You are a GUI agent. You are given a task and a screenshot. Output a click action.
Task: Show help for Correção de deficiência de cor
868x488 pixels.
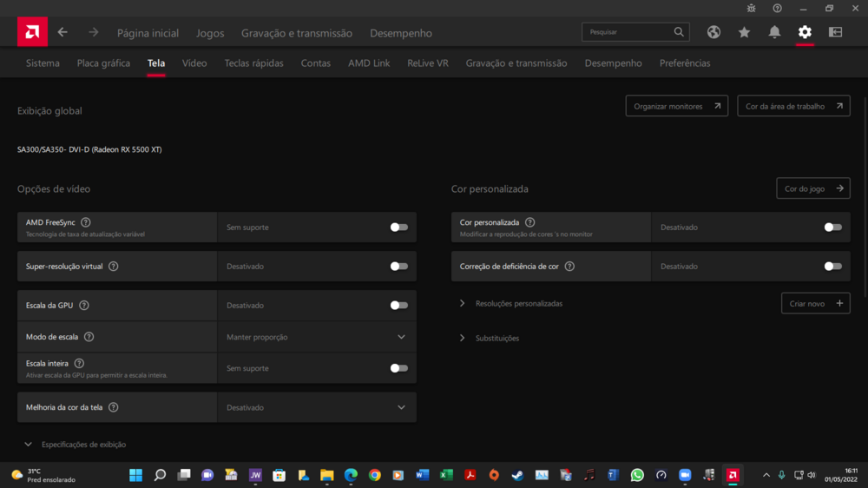pyautogui.click(x=569, y=267)
